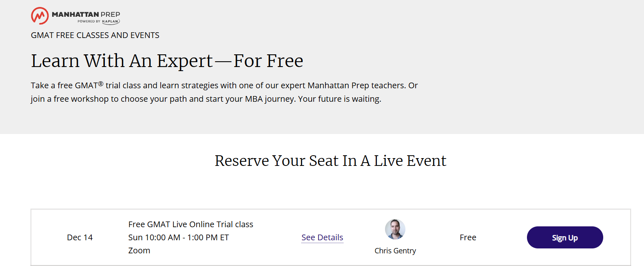Click the Kaplan logo under the wordmark
The width and height of the screenshot is (644, 266).
click(x=111, y=22)
